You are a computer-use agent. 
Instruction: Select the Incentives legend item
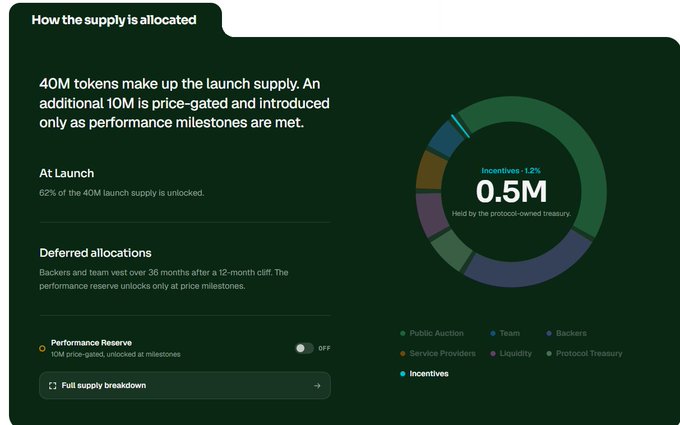(x=424, y=373)
